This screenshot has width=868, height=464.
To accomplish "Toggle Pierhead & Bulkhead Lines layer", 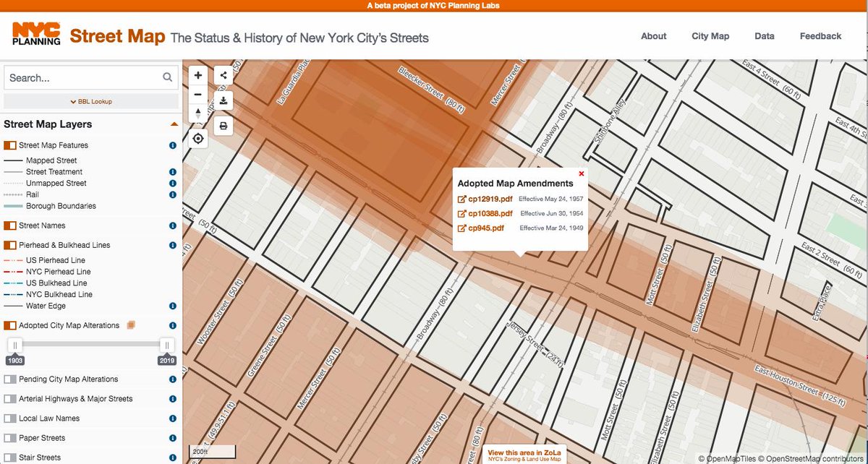I will click(x=10, y=245).
